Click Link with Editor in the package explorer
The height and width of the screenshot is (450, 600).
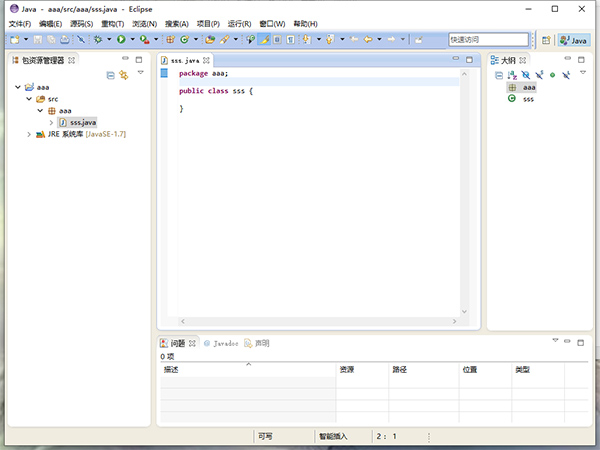point(123,75)
